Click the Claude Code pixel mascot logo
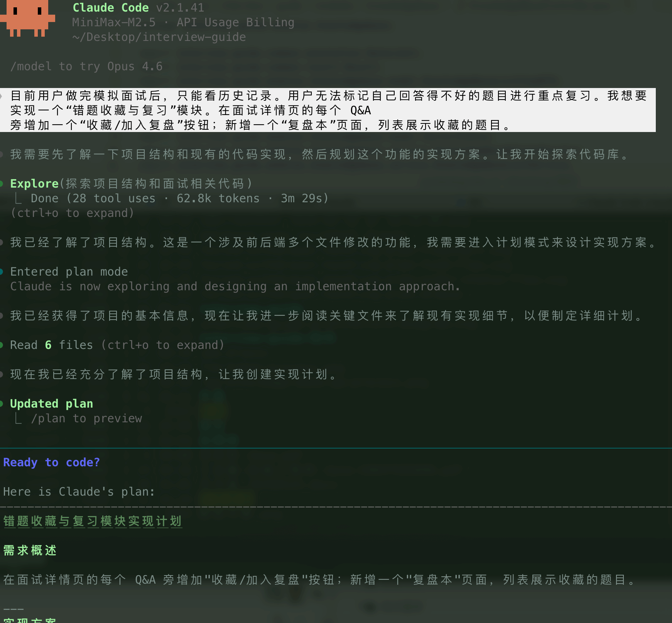Screen dimensions: 672x623 pos(27,18)
